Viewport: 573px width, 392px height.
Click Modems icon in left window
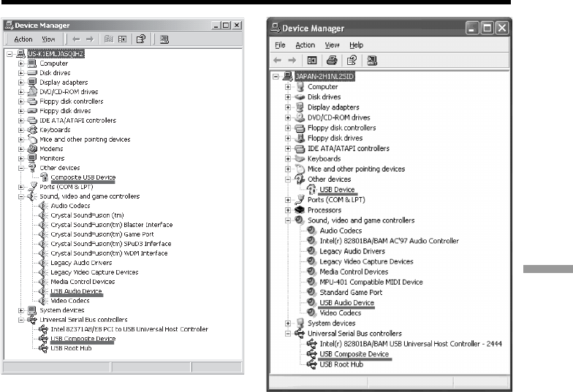(x=32, y=149)
